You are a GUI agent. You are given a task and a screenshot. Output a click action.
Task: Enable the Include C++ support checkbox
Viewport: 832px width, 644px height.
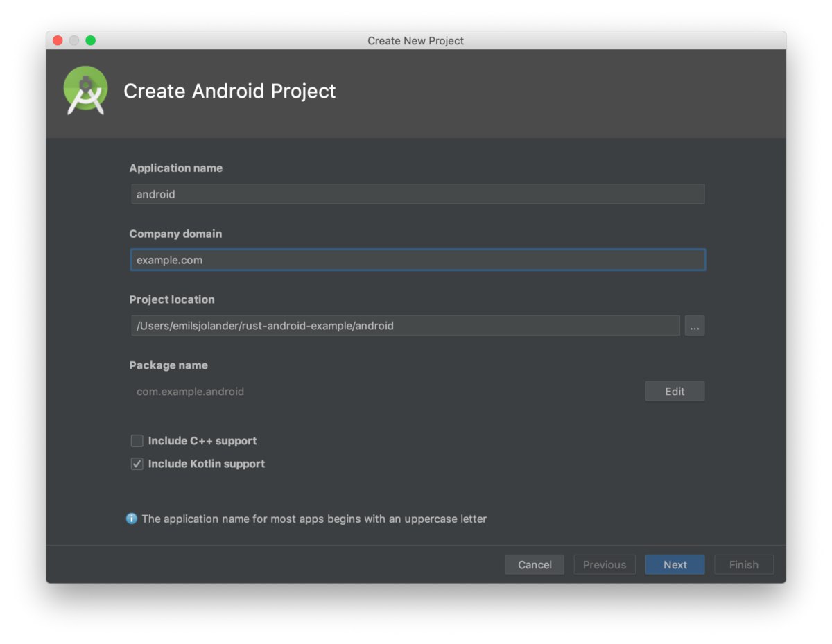[137, 441]
